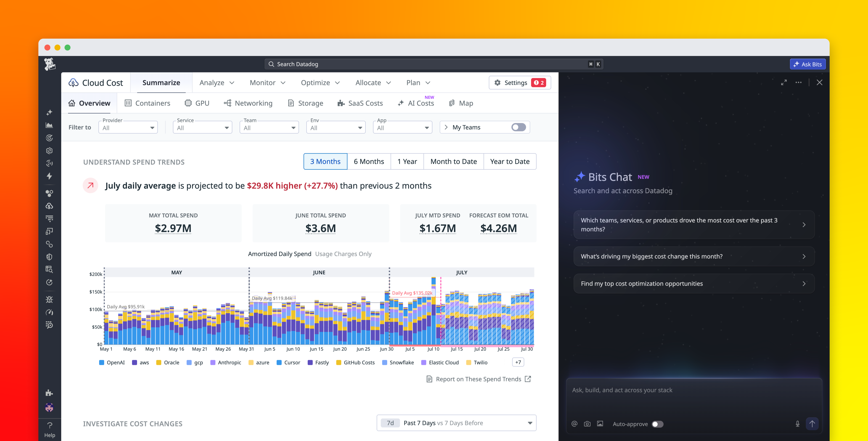The image size is (868, 441).
Task: Open the Cloud Cost dollar-cloud sidebar icon
Action: click(x=49, y=206)
